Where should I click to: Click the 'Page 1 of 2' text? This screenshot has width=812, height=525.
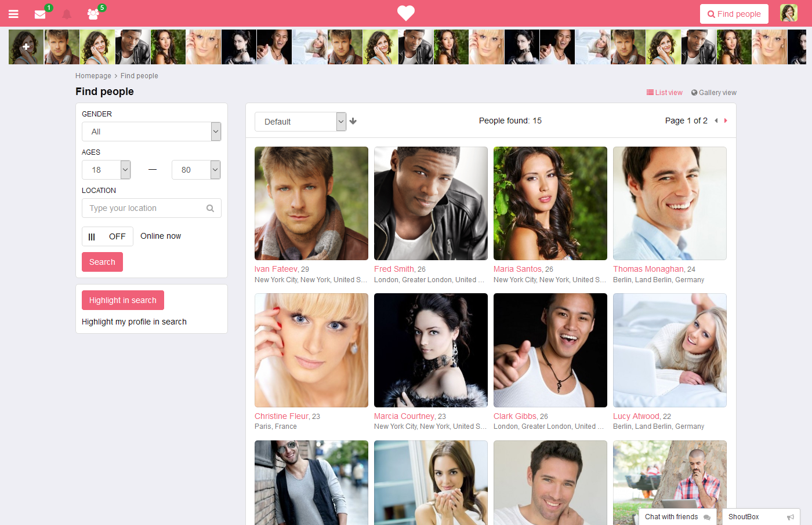point(686,121)
